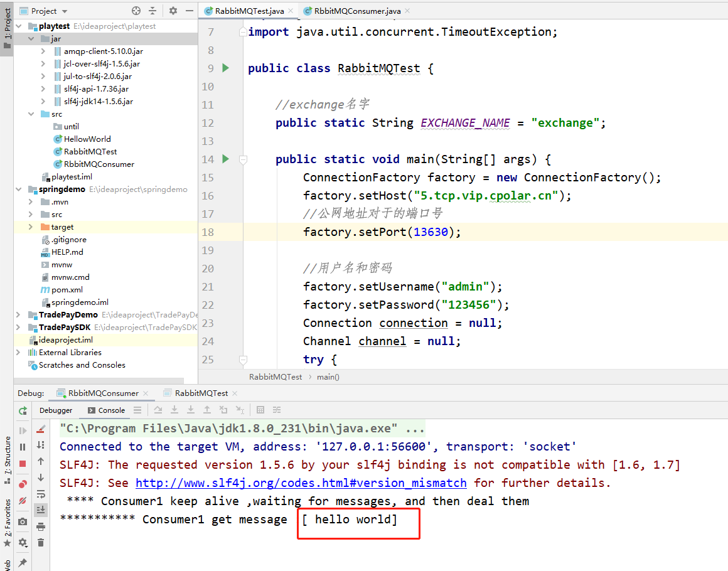The height and width of the screenshot is (571, 728).
Task: Mute breakpoints in the debug toolbar
Action: pyautogui.click(x=23, y=501)
